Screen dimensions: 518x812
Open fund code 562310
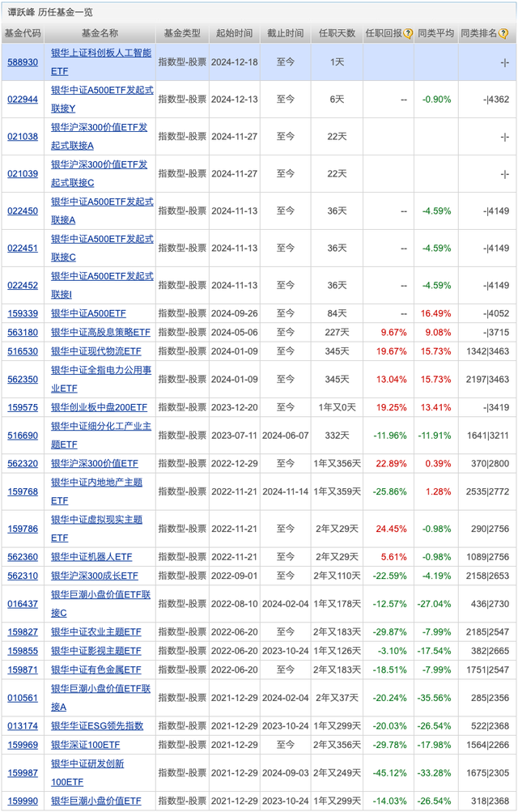point(23,576)
